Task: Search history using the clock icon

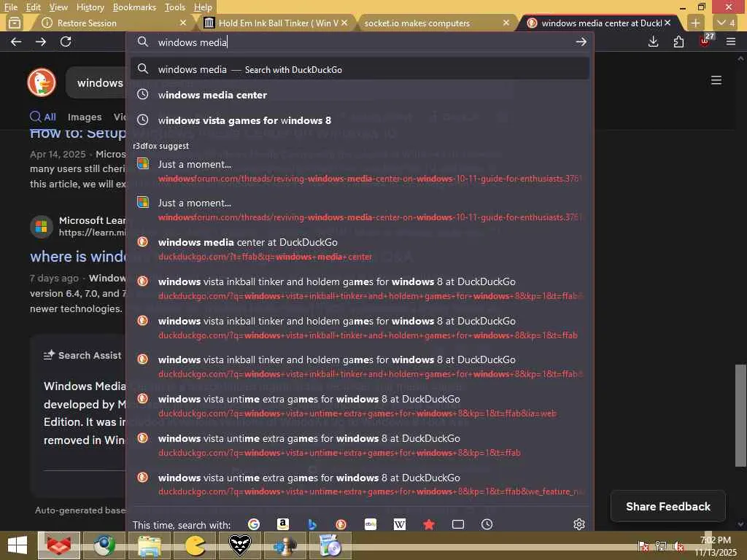Action: [487, 524]
